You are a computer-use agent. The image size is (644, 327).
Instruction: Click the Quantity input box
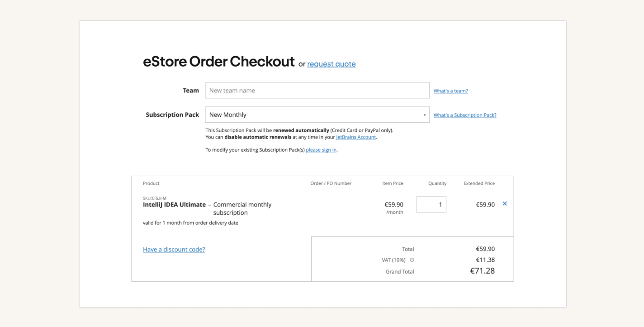(431, 205)
